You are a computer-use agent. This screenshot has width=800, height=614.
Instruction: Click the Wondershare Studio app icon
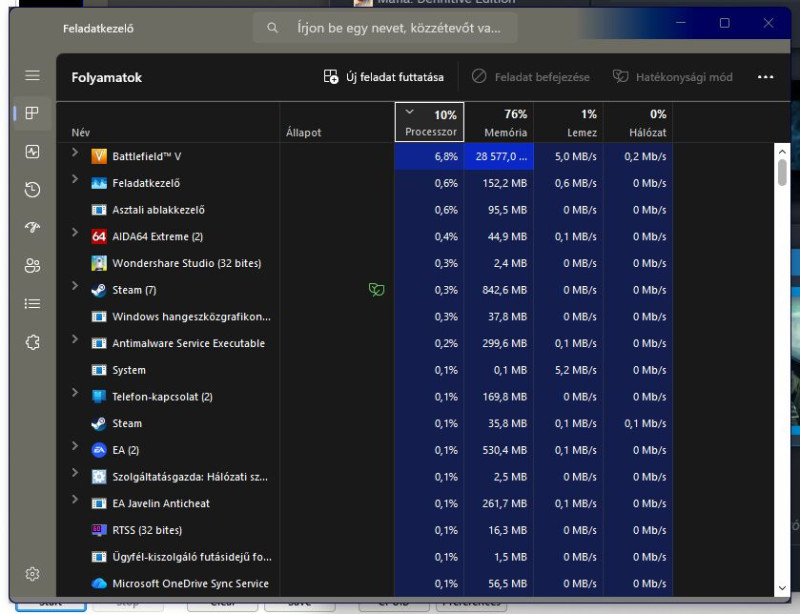pos(99,263)
